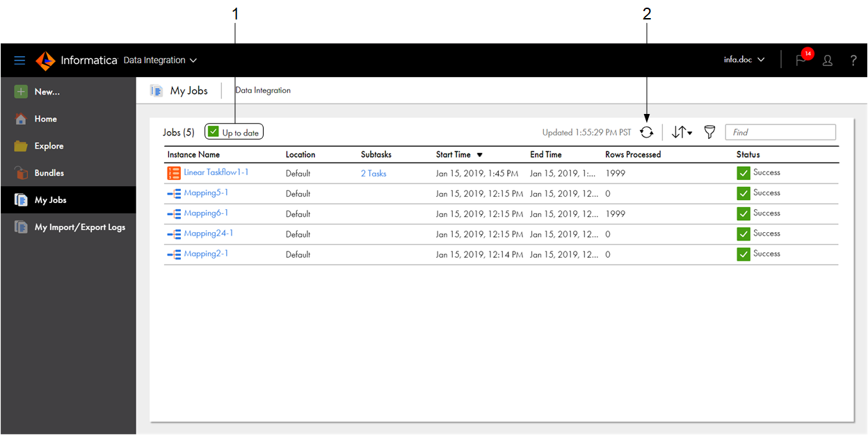Image resolution: width=868 pixels, height=435 pixels.
Task: Open the help question mark icon
Action: point(853,60)
